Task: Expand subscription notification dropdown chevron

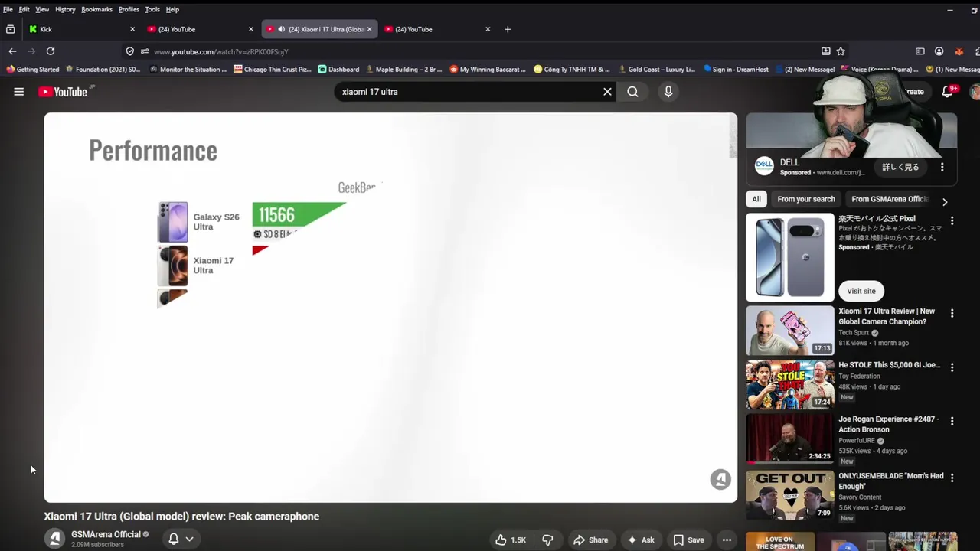Action: tap(189, 539)
